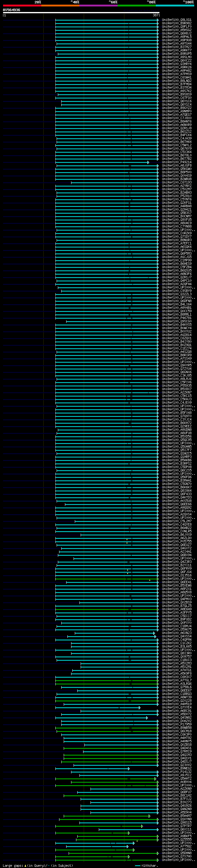
Task: Click the orange ~40% identity legend bar
Action: click(60, 6)
